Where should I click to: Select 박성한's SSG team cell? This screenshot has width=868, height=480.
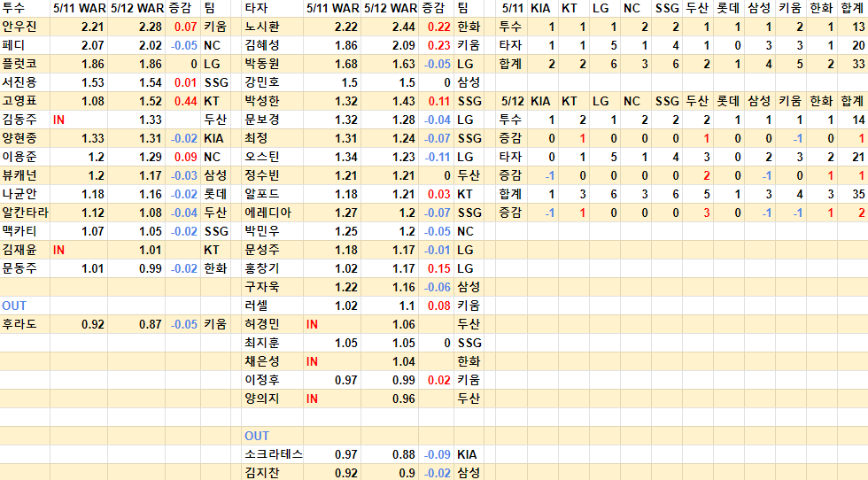tap(469, 101)
